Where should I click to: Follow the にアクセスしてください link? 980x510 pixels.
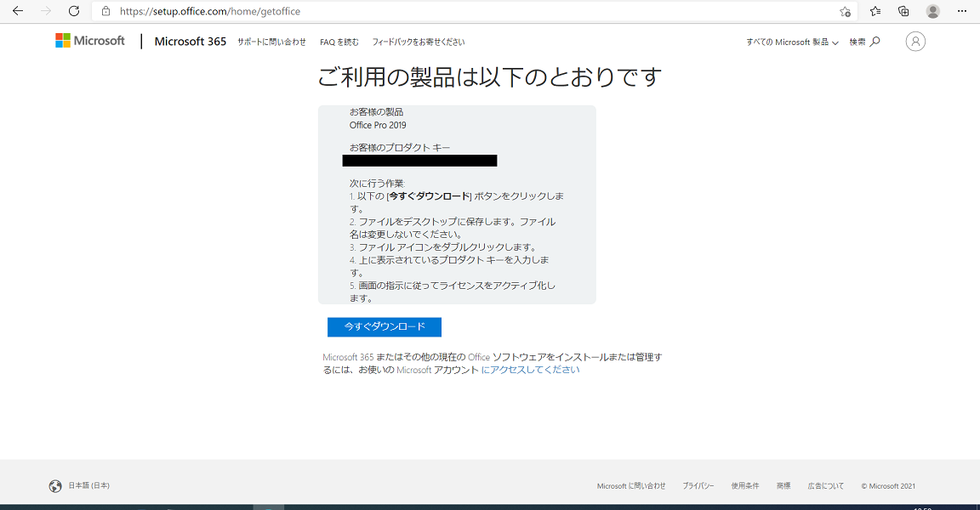tap(530, 370)
